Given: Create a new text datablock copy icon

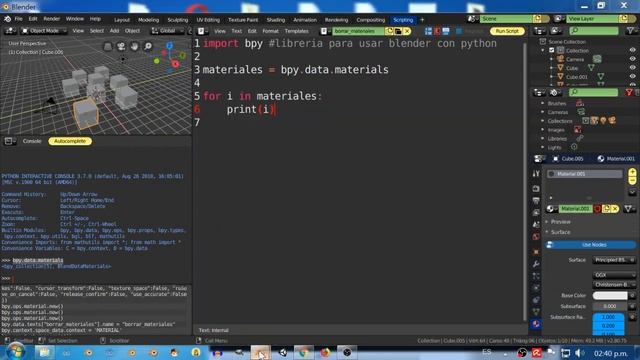Looking at the screenshot, I should click(x=389, y=31).
